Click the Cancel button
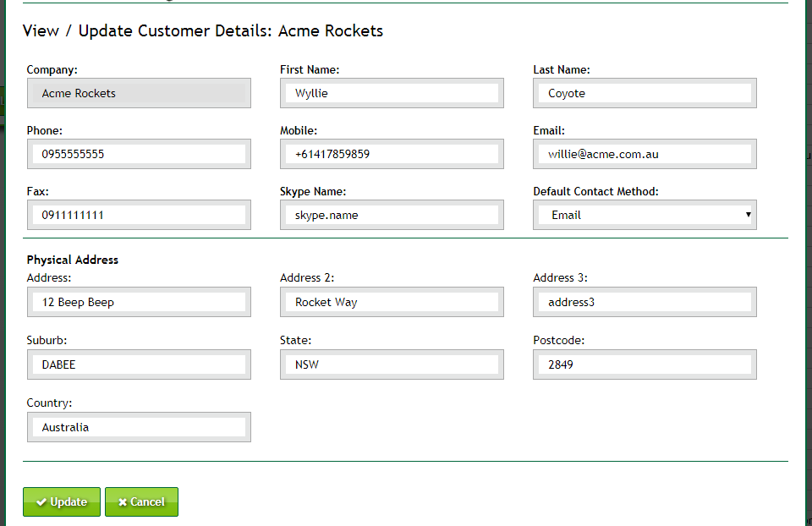Screen dimensions: 812x526 (141, 501)
